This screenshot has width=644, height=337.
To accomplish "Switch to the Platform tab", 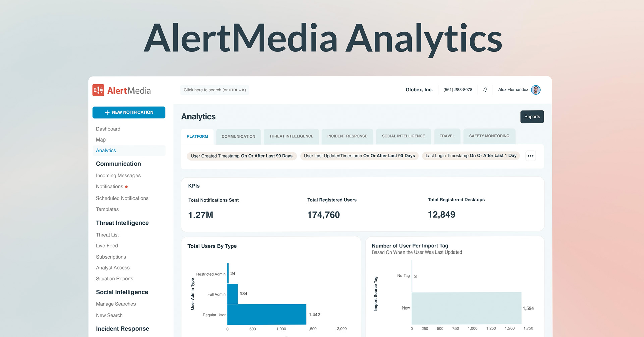I will (197, 136).
